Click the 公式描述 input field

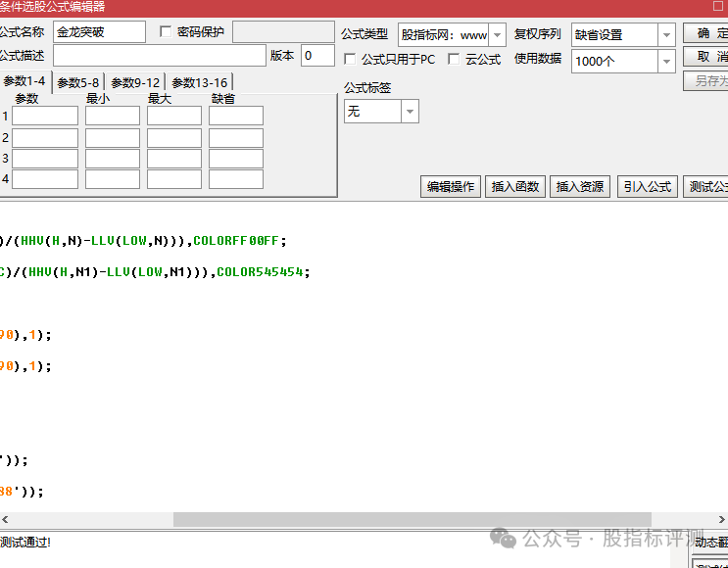click(160, 56)
